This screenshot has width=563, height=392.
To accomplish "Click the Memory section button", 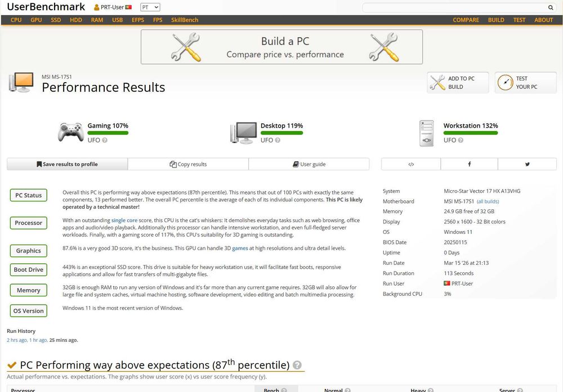I will (x=28, y=290).
